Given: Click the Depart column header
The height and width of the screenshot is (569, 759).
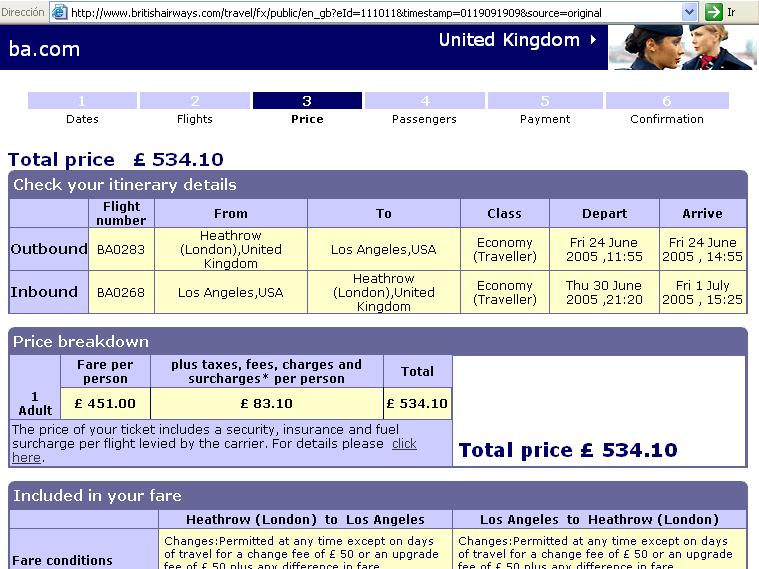Looking at the screenshot, I should coord(604,213).
